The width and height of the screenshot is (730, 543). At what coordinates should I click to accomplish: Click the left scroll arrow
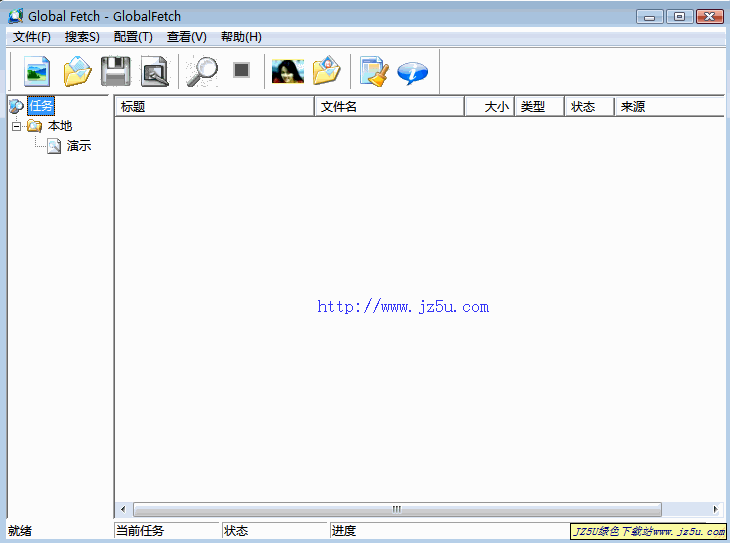[123, 509]
